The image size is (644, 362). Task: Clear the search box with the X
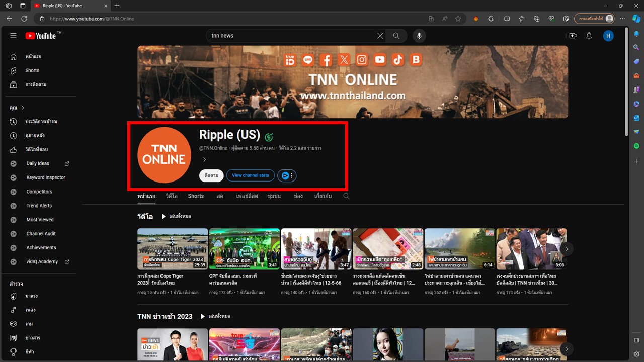pos(380,36)
